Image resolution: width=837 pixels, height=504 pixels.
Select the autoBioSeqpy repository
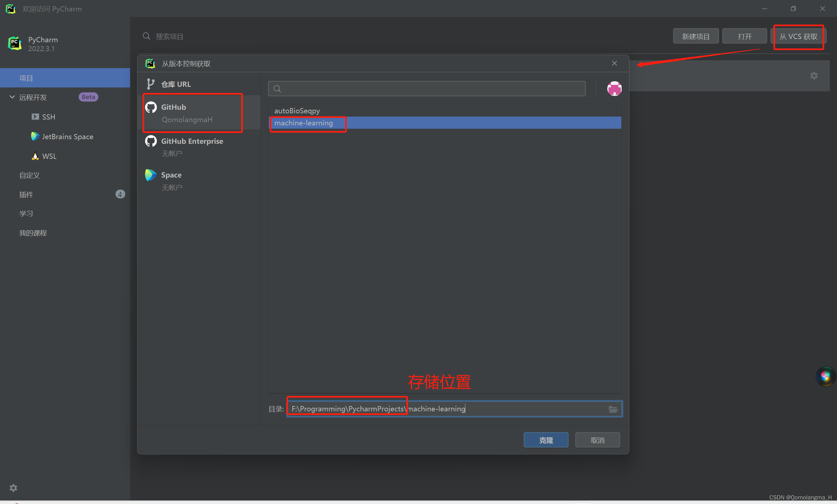(x=297, y=110)
